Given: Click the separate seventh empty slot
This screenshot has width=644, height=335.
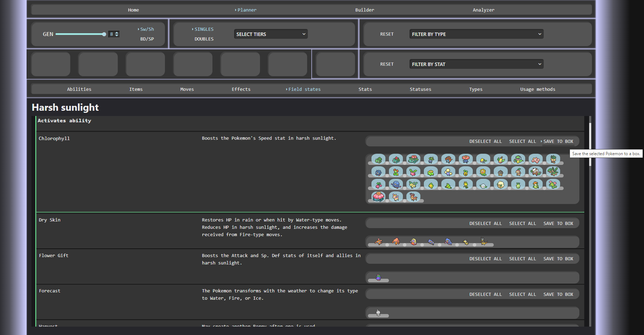Looking at the screenshot, I should [x=335, y=64].
